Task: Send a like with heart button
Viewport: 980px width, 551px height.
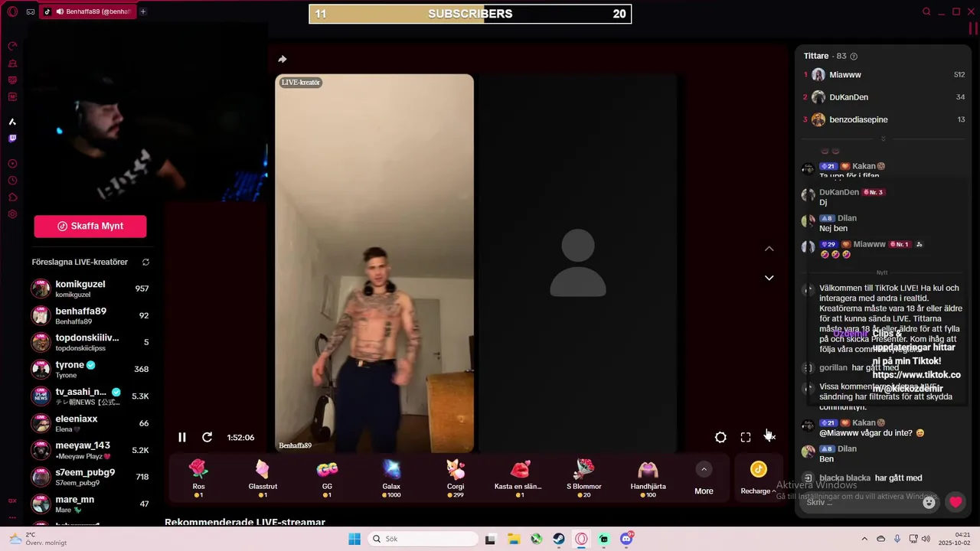Action: 955,503
